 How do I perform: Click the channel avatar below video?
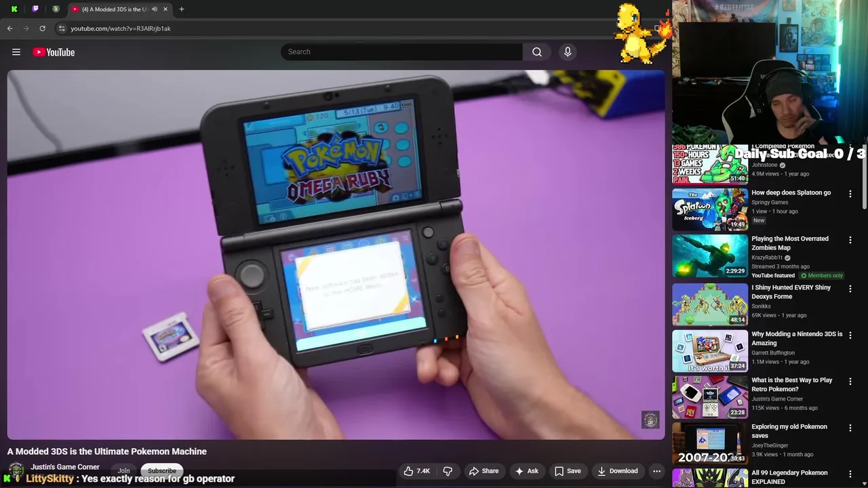point(16,471)
